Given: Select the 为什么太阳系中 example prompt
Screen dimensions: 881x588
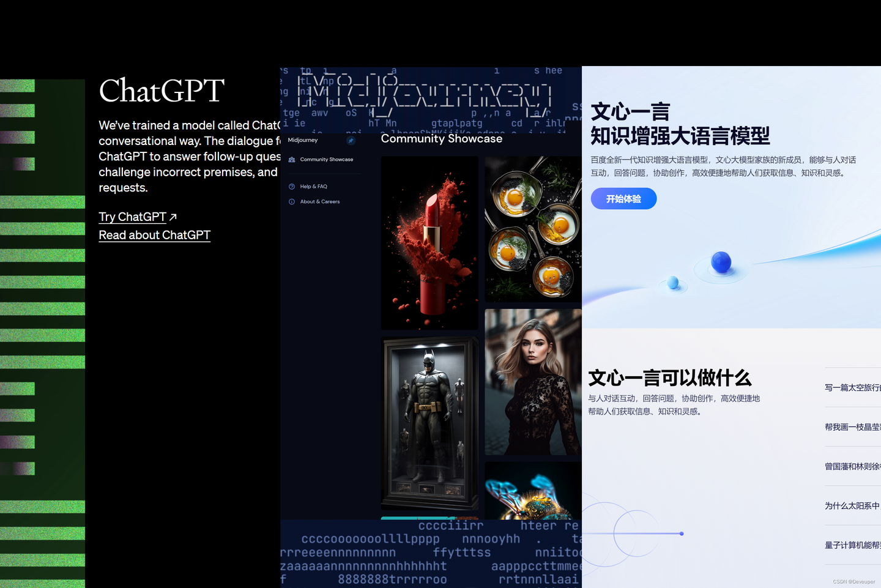Looking at the screenshot, I should click(x=853, y=506).
